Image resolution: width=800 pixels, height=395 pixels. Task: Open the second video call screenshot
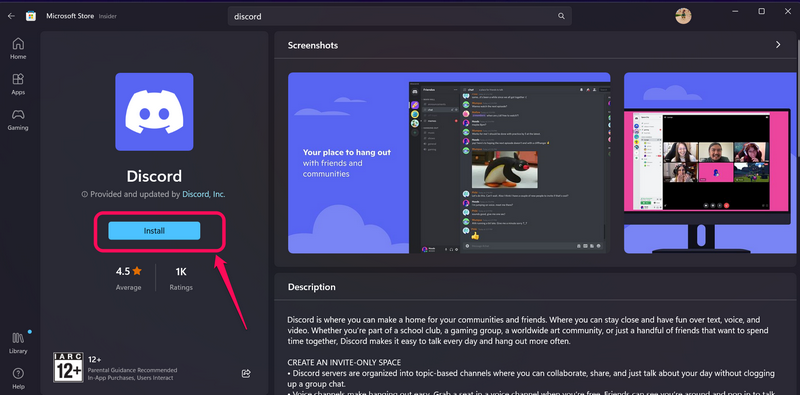[711, 163]
